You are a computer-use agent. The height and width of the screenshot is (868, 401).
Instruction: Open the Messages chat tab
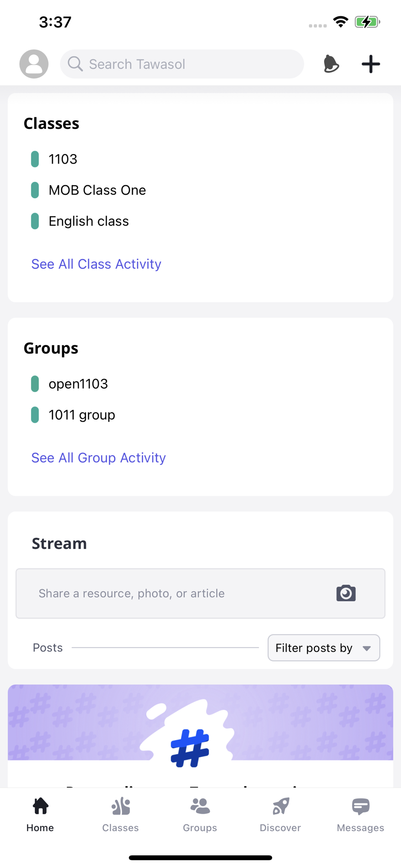[361, 815]
